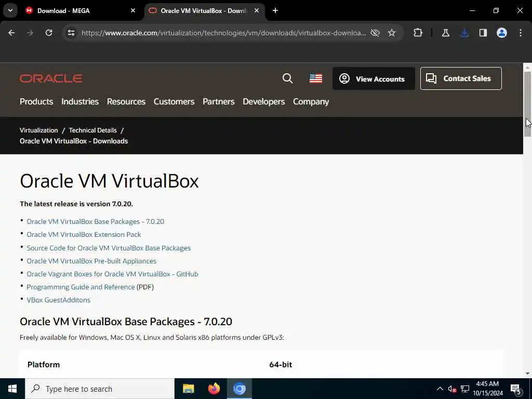
Task: Click the muted volume tray icon
Action: [x=452, y=389]
